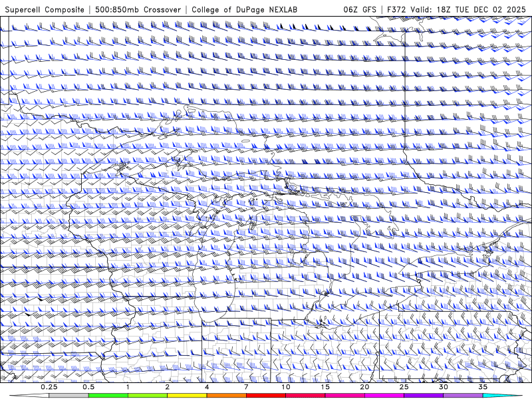Click the 0.25 legend value
532x399 pixels.
(x=49, y=387)
